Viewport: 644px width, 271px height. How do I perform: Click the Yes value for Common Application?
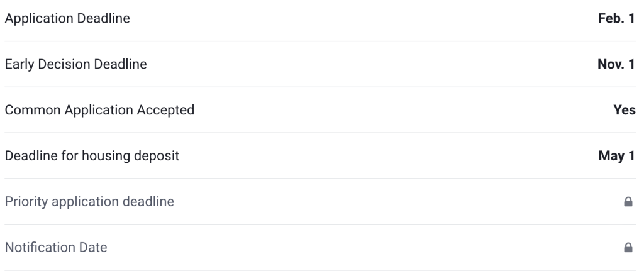coord(624,110)
